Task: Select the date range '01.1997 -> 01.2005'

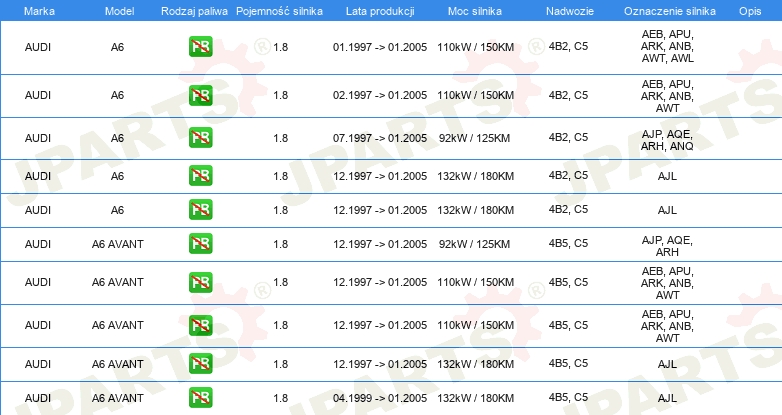Action: pos(380,47)
